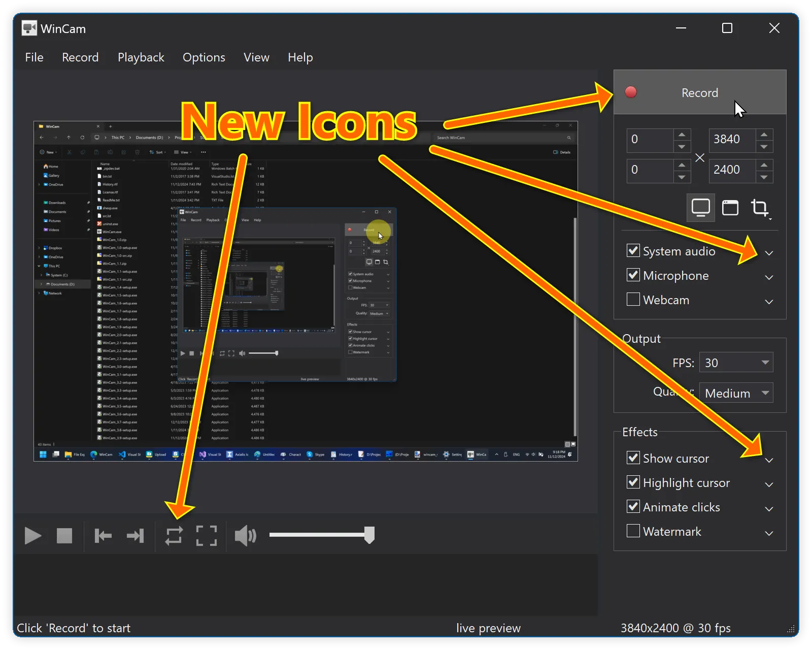Increase the height 2400 with up arrow

(x=764, y=165)
